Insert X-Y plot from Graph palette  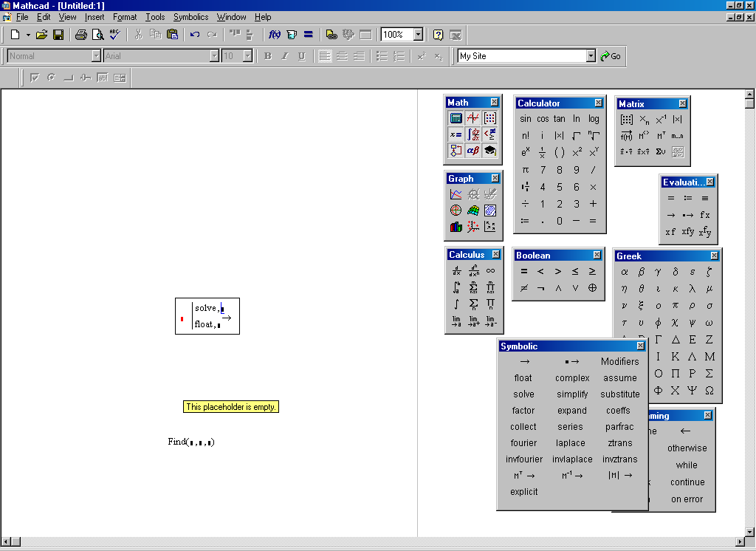pyautogui.click(x=456, y=194)
